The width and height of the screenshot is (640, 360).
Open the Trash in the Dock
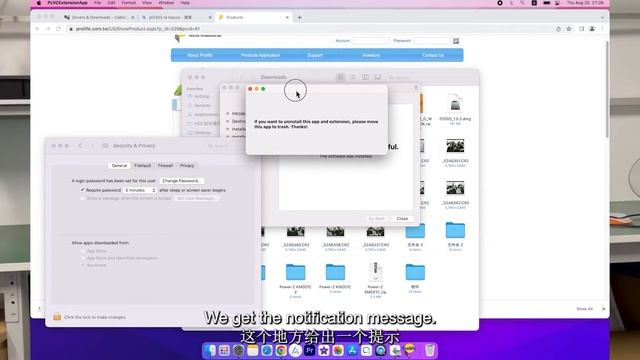(429, 350)
